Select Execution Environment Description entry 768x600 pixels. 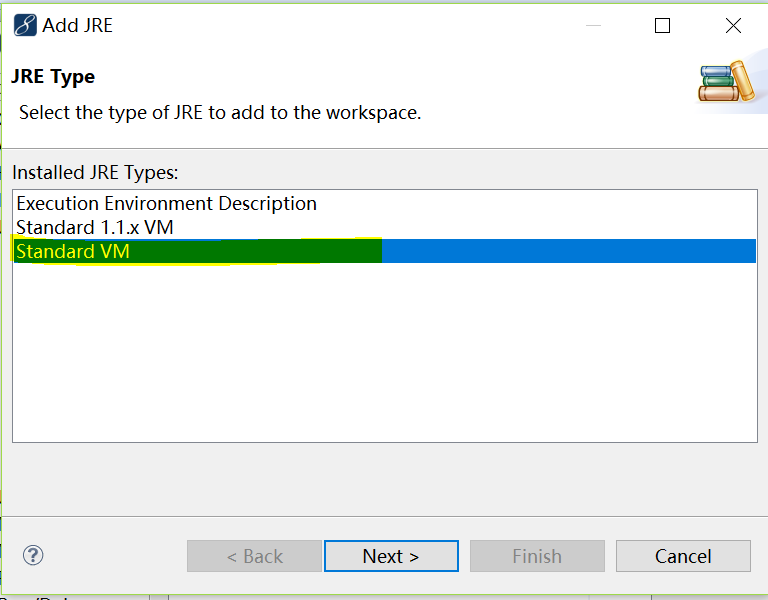384,203
